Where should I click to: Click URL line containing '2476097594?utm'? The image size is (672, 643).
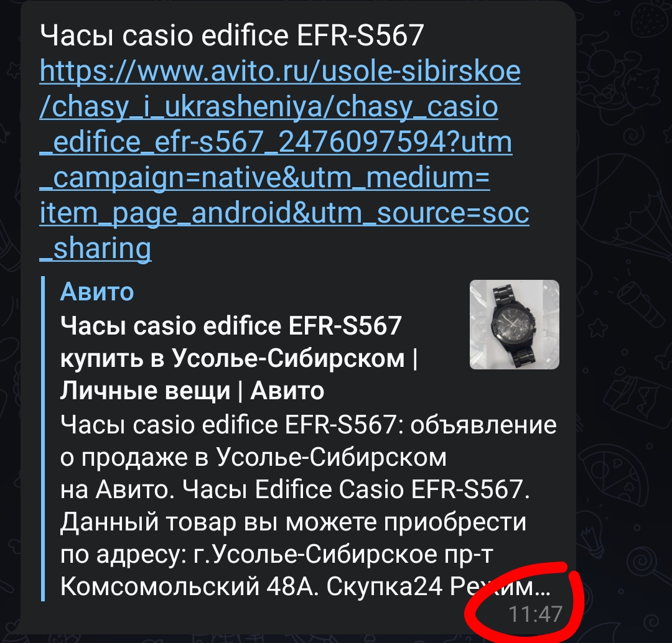pos(276,142)
